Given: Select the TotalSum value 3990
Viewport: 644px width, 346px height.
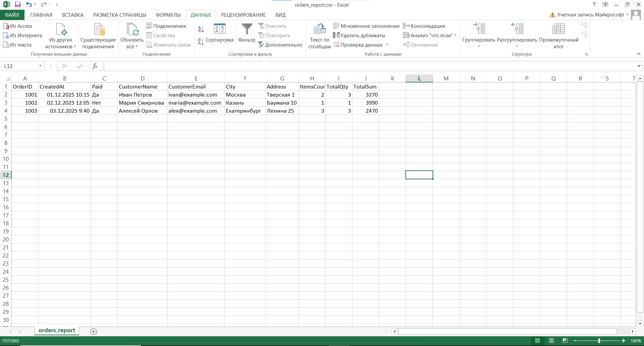Looking at the screenshot, I should (x=365, y=103).
